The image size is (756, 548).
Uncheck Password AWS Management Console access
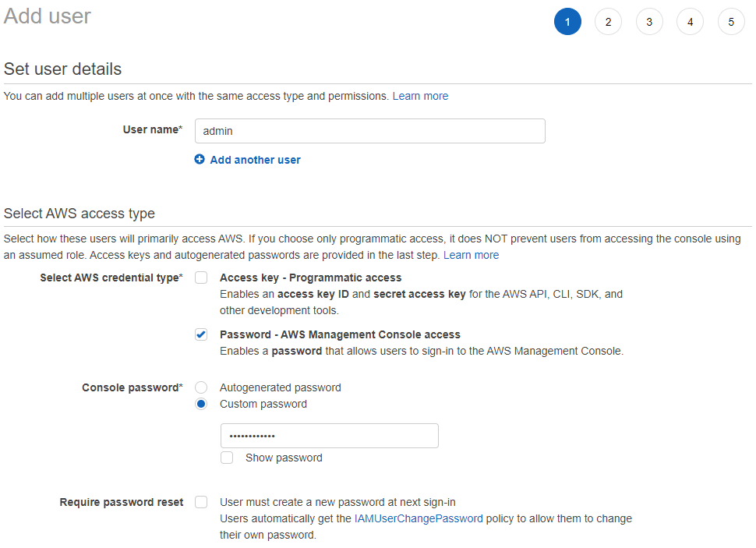(201, 334)
